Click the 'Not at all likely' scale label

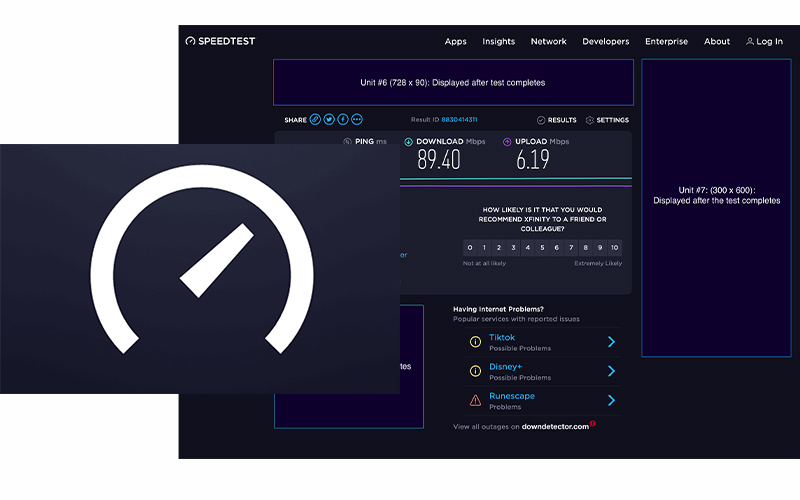(484, 263)
